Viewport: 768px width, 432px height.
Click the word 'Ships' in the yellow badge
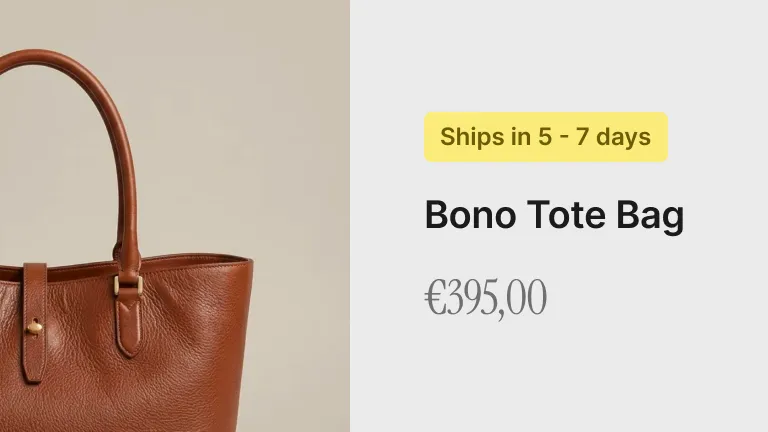click(x=472, y=137)
